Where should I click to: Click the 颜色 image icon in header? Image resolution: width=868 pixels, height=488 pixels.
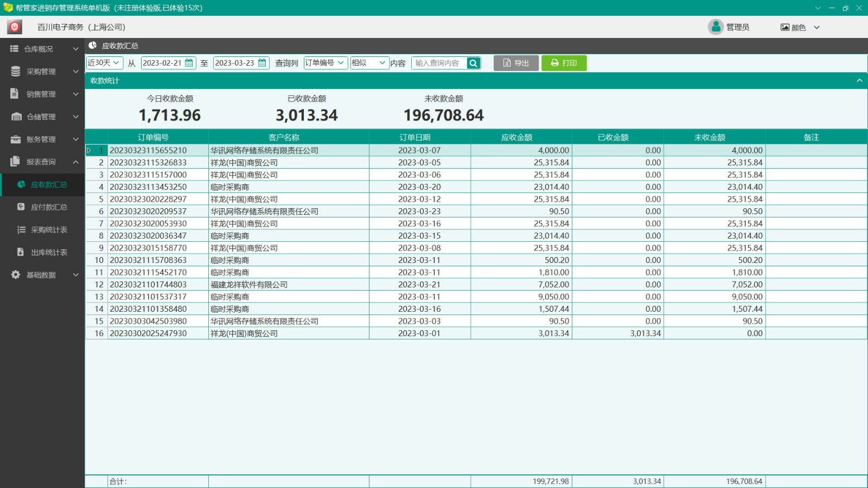[784, 27]
